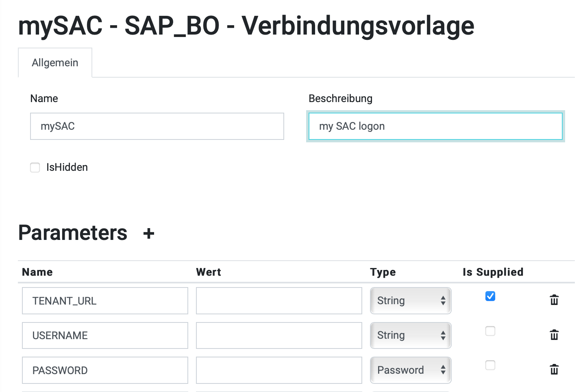Enable Is Supplied for PASSWORD

[490, 365]
